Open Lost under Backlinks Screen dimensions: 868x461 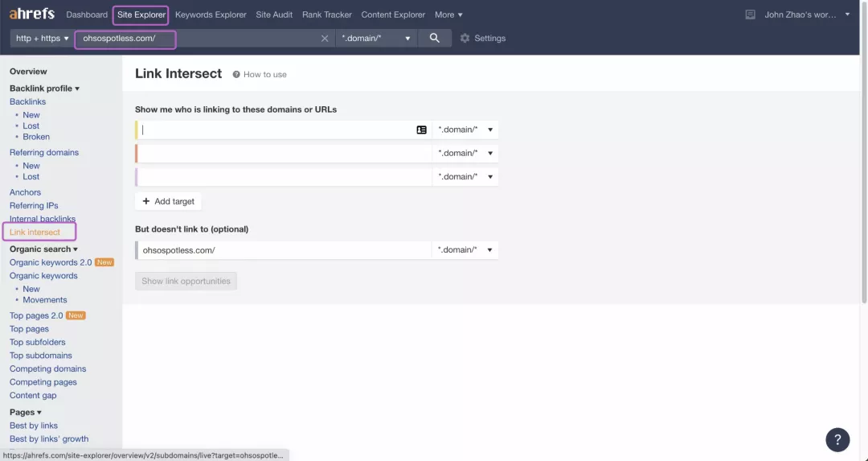tap(31, 126)
